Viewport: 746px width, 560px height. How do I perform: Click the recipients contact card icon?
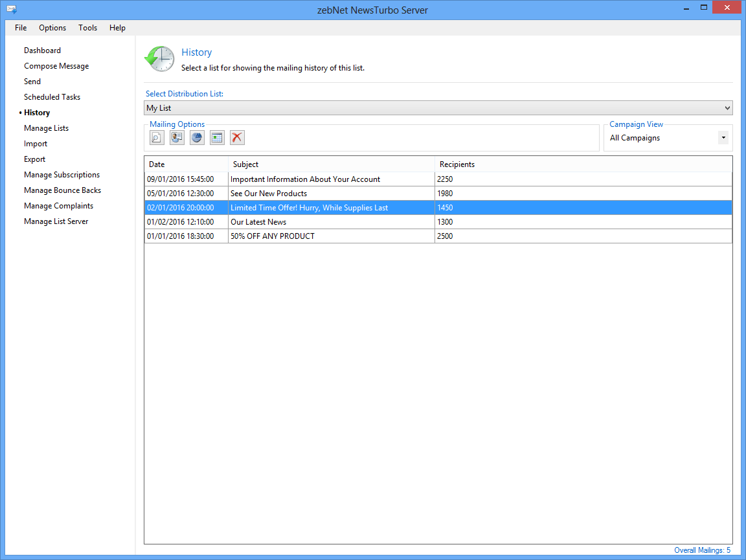pyautogui.click(x=177, y=137)
